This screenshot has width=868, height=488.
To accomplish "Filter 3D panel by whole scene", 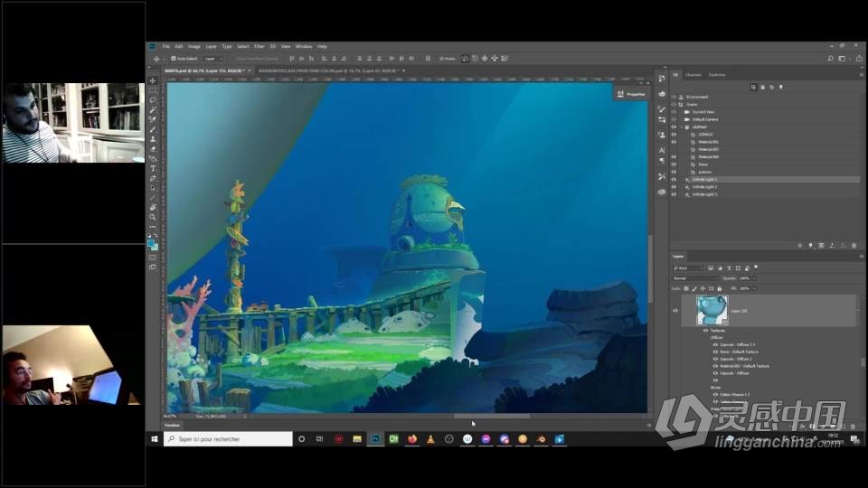I will 753,88.
